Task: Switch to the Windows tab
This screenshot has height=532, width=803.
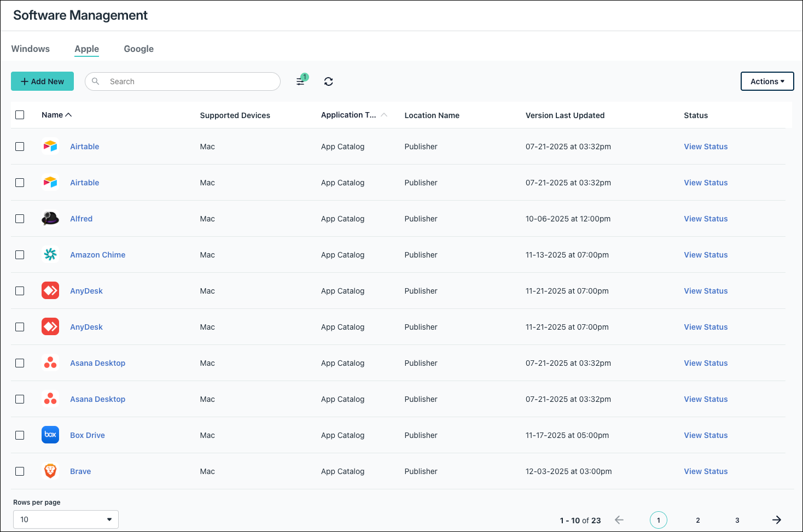Action: coord(30,49)
